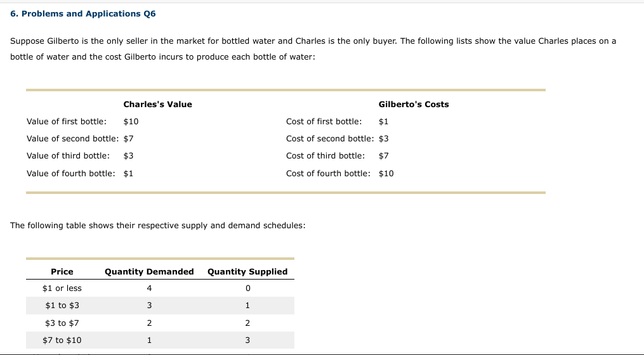This screenshot has height=355, width=644.
Task: Click the 'Cost of third bottle:' label
Action: pyautogui.click(x=325, y=155)
